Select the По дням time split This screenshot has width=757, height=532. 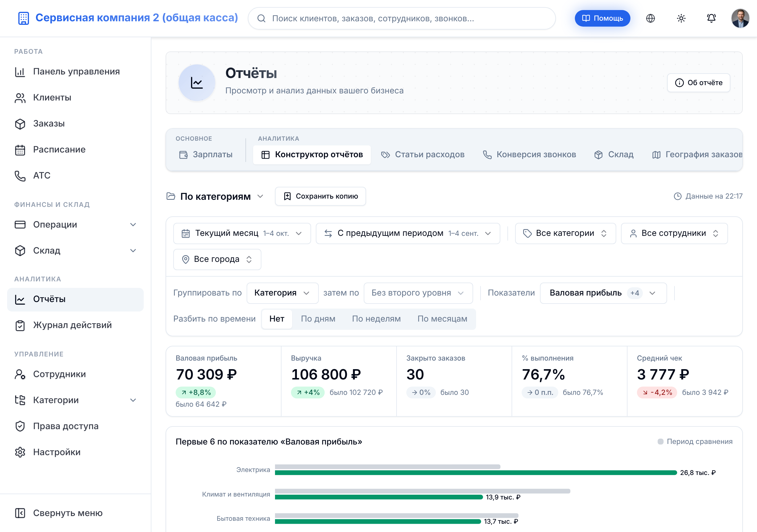pos(318,319)
